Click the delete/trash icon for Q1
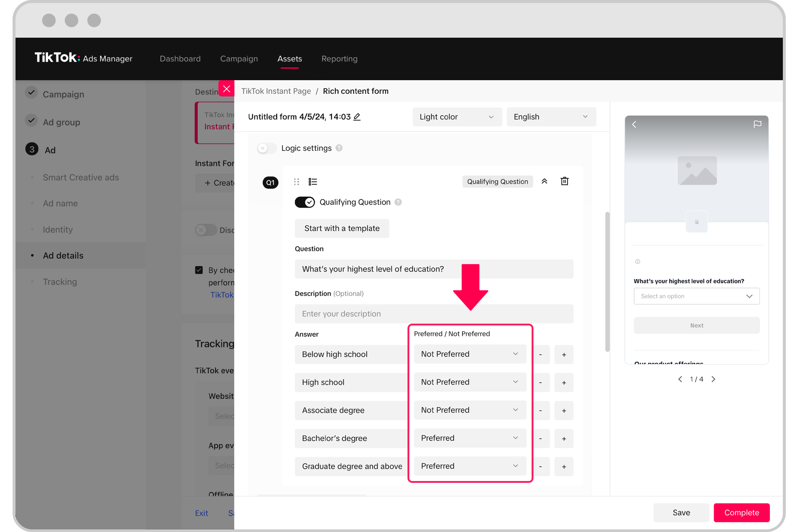This screenshot has height=532, width=798. [564, 181]
